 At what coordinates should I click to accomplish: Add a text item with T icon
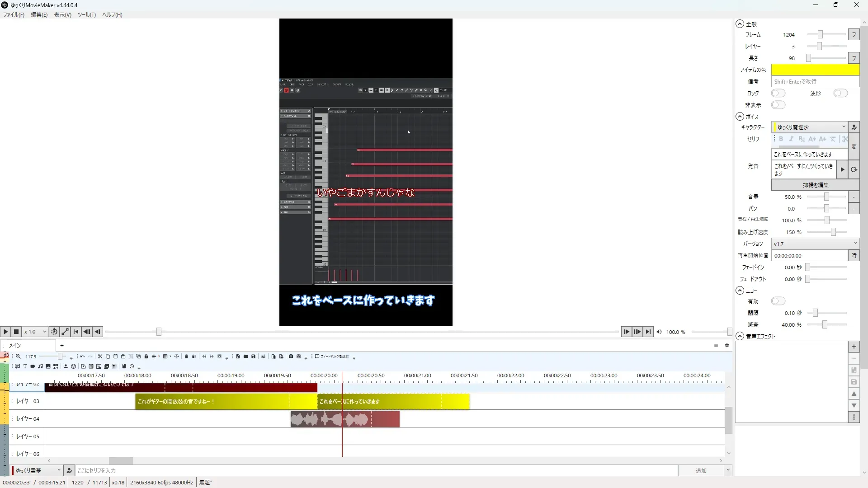(25, 366)
